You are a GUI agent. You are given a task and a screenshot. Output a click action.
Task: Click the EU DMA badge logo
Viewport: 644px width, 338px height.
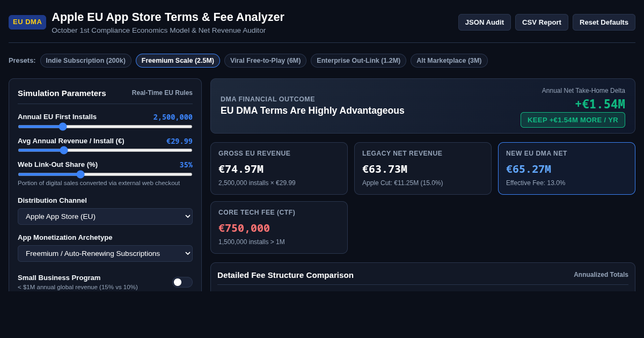point(27,22)
